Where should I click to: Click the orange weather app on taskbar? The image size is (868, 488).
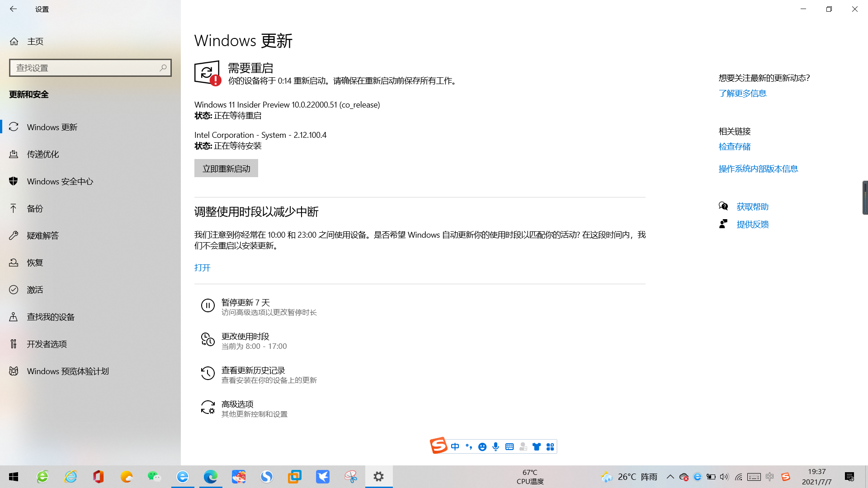(127, 477)
